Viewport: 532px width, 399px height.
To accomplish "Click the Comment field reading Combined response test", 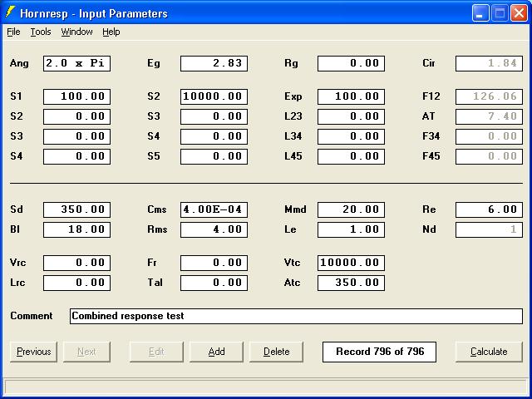I will (296, 316).
